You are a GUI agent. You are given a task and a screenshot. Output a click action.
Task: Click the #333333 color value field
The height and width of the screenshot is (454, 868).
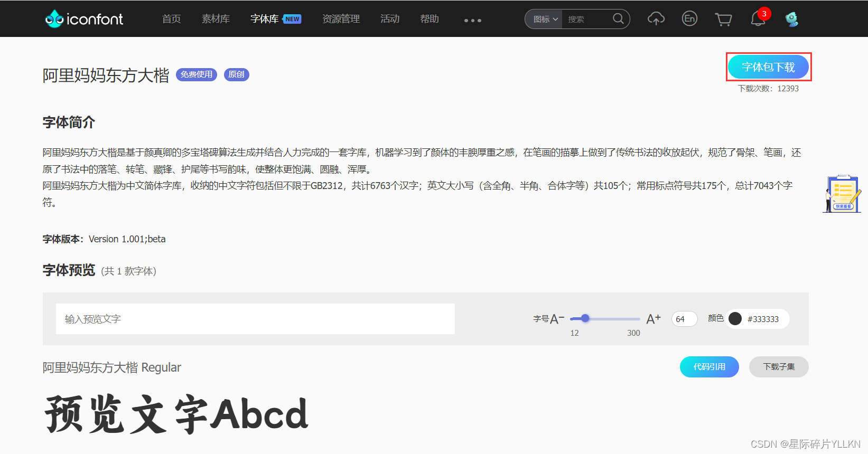[x=763, y=319]
